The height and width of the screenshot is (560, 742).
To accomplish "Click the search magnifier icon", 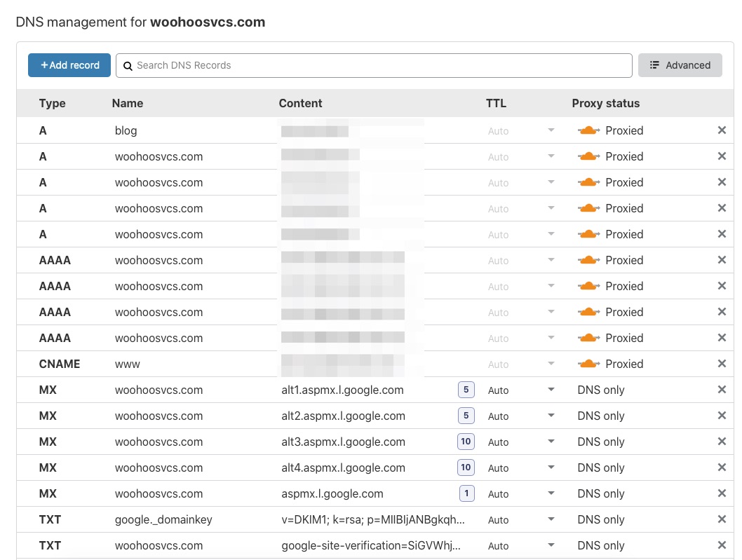I will coord(128,65).
